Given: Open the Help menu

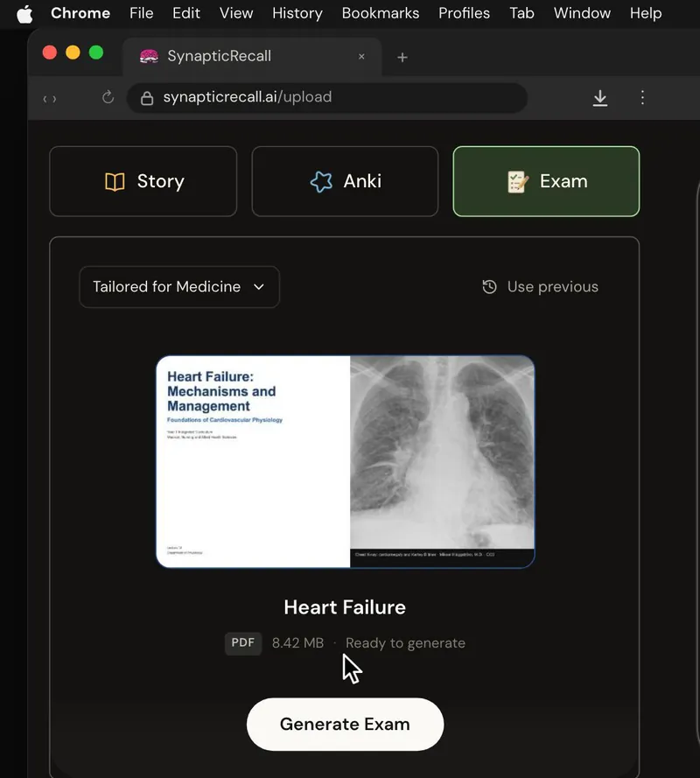Looking at the screenshot, I should tap(646, 13).
